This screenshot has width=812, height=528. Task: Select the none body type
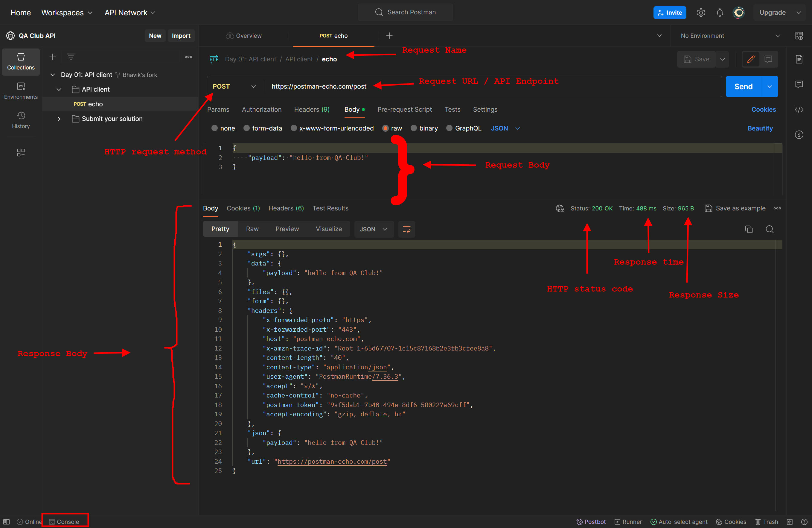point(223,128)
